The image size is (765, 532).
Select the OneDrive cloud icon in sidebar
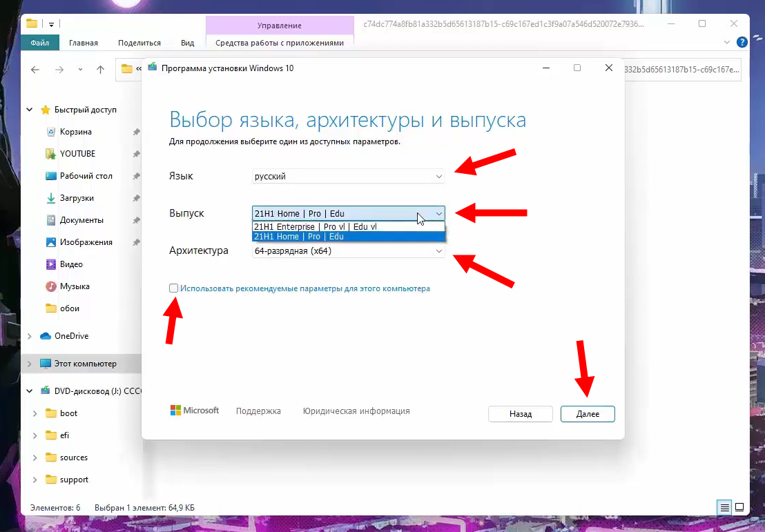pyautogui.click(x=47, y=335)
